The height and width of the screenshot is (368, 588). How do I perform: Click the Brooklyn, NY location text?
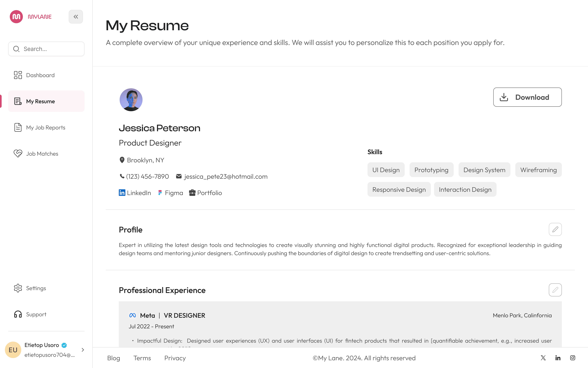[x=146, y=160]
